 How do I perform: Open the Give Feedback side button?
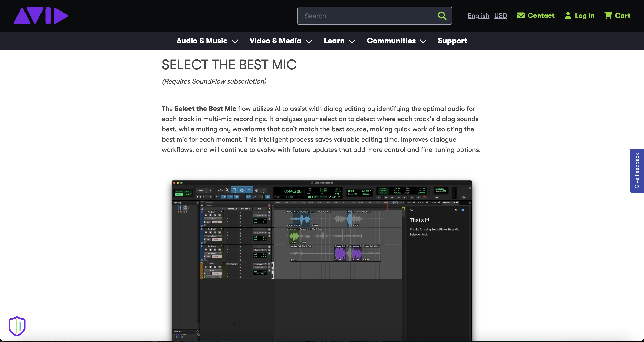(637, 171)
